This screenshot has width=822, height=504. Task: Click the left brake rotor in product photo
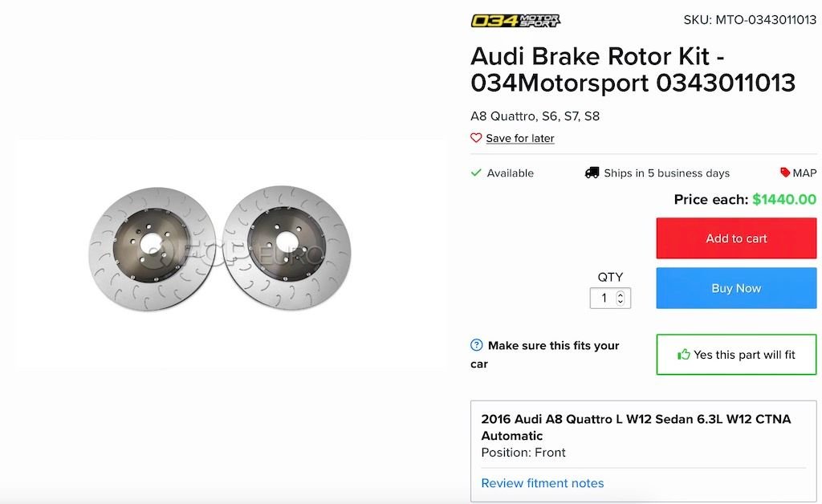(x=153, y=250)
